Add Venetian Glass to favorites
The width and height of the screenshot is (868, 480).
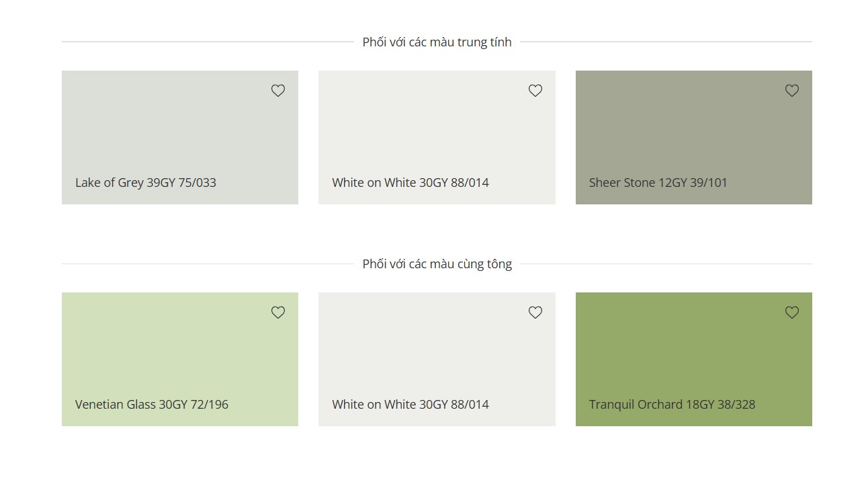pos(278,313)
